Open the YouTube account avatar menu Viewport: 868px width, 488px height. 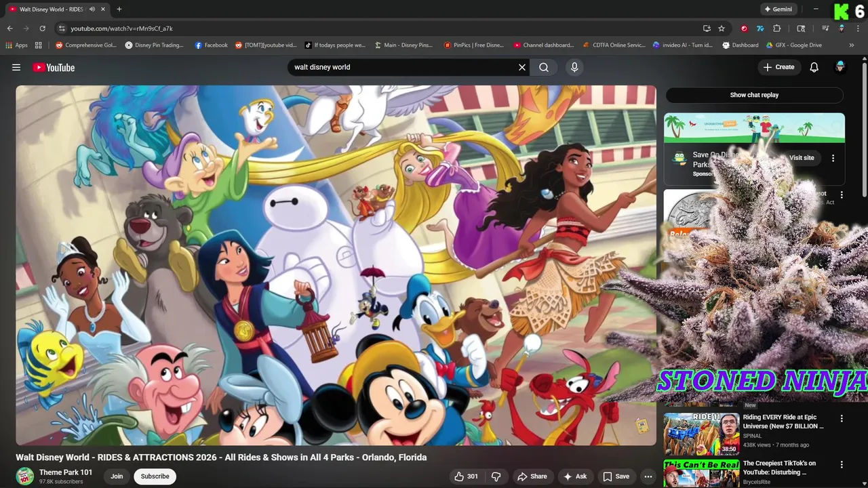click(840, 67)
